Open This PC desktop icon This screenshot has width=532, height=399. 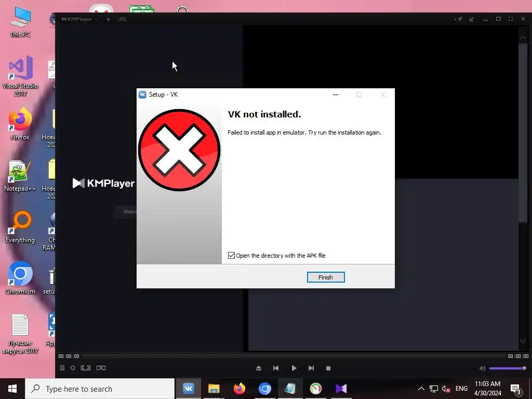pos(20,22)
